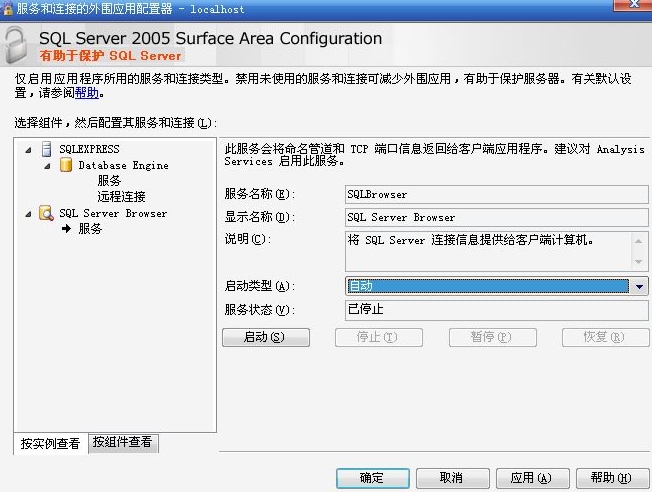Screen dimensions: 652x492
Task: Start the service with 启动(S) button
Action: [x=266, y=337]
